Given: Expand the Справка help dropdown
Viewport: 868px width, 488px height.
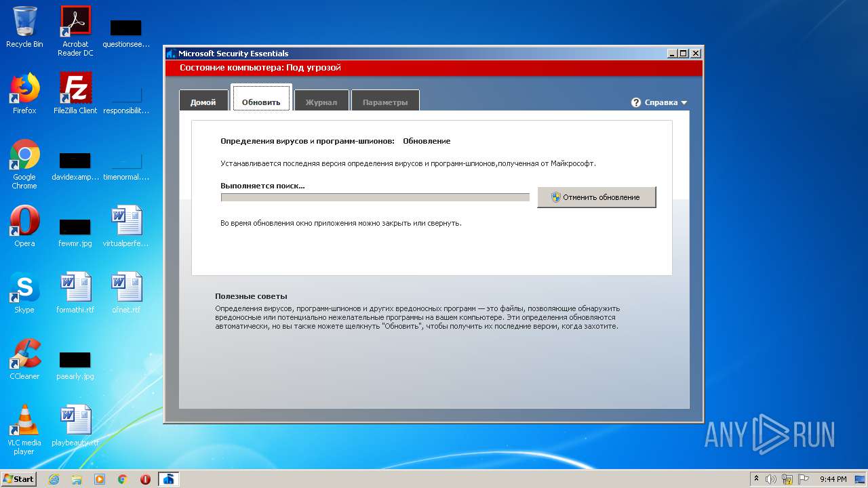Looking at the screenshot, I should tap(659, 102).
